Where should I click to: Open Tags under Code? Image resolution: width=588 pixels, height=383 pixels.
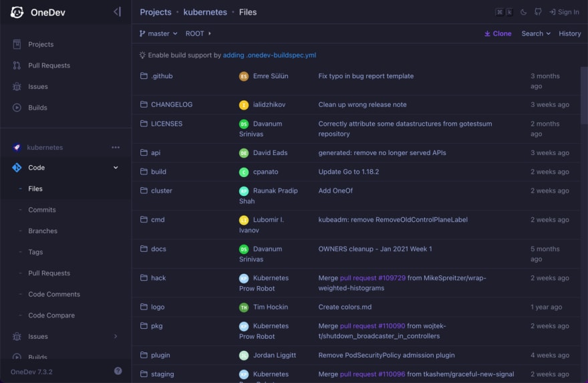click(35, 252)
